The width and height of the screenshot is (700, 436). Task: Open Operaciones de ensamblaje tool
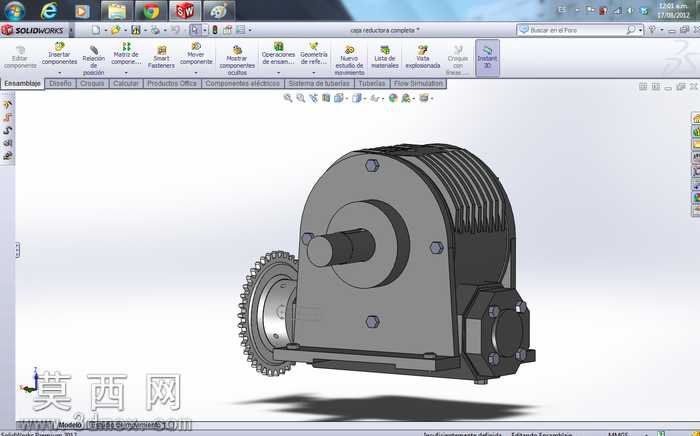coord(278,54)
